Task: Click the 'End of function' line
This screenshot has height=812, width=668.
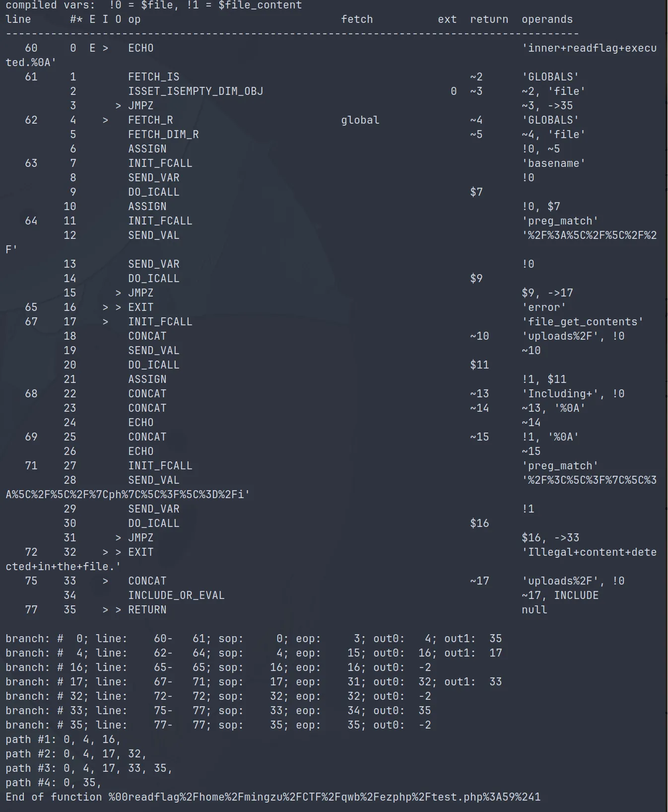Action: (272, 797)
